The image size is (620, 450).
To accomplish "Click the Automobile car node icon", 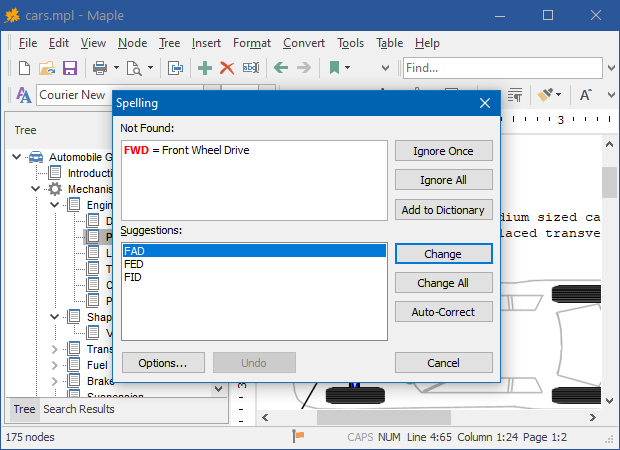I will click(x=36, y=157).
